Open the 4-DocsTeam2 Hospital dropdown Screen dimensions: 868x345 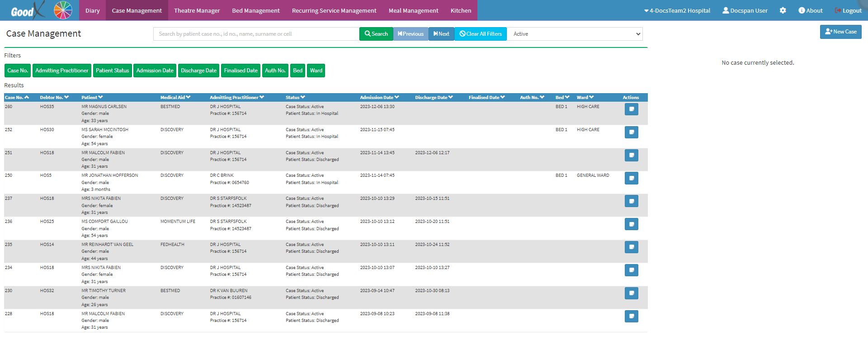(x=677, y=10)
